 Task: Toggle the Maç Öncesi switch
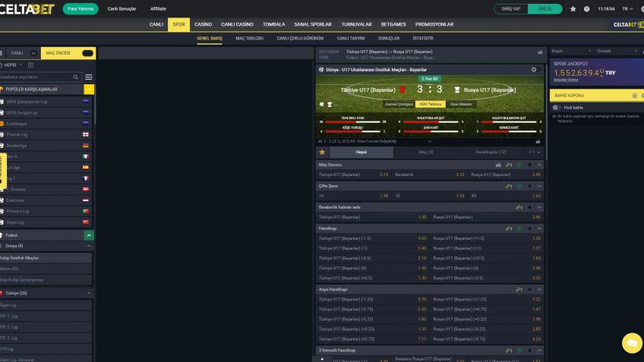tap(87, 53)
